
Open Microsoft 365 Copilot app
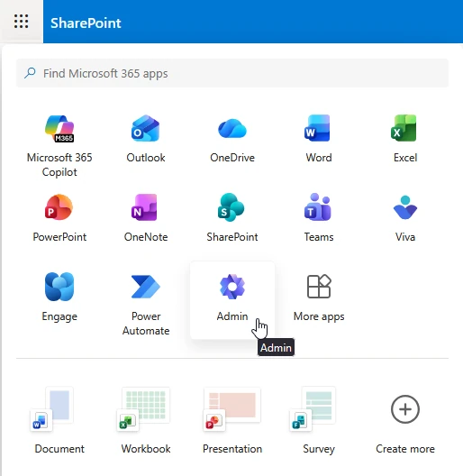pos(59,145)
